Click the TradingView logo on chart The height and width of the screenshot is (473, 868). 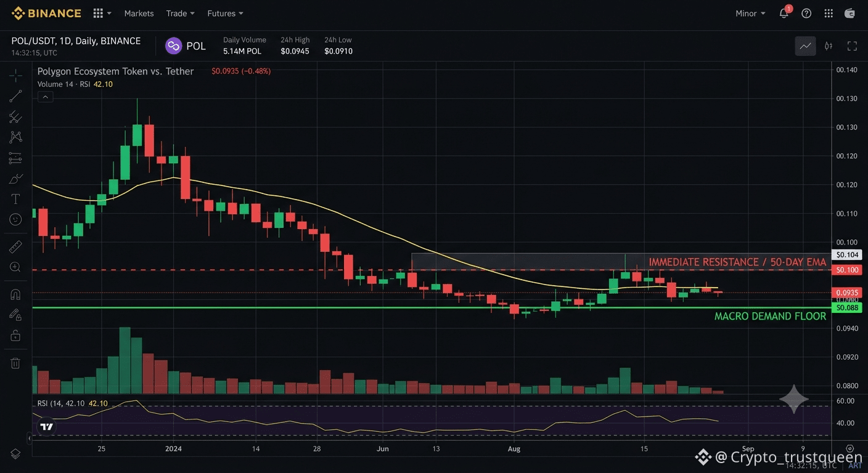click(46, 426)
